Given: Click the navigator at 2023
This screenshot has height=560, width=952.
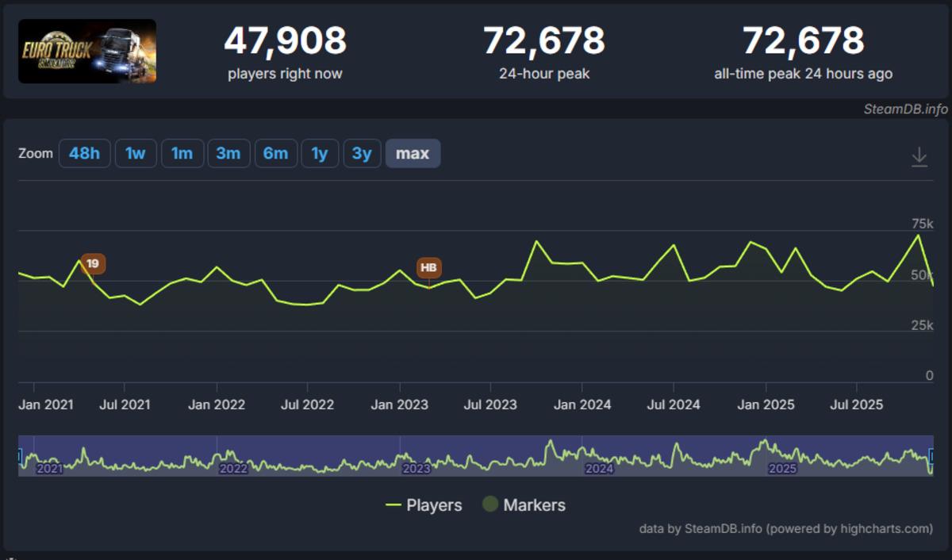Looking at the screenshot, I should [416, 468].
